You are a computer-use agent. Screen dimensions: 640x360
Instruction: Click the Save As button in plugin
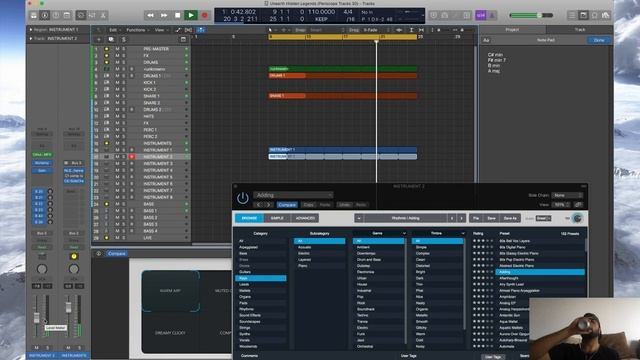pos(510,218)
